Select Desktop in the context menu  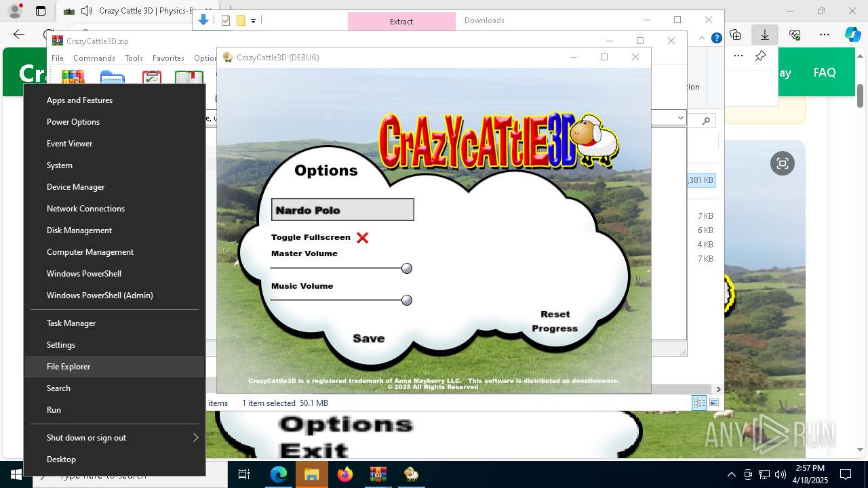(115, 460)
